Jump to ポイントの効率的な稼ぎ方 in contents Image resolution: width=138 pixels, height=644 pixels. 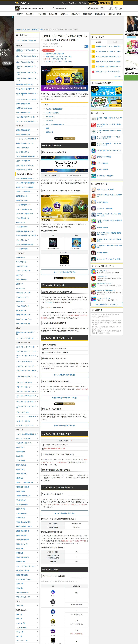55,124
